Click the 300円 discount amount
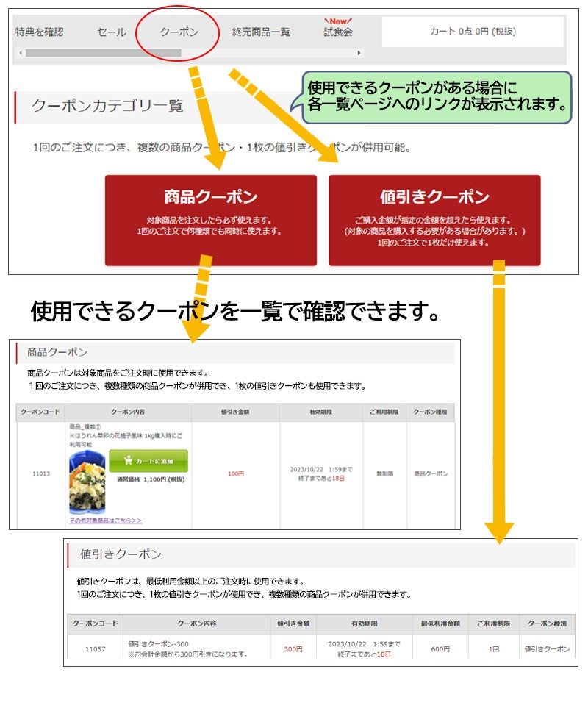Viewport: 588px width, 708px height. [293, 649]
